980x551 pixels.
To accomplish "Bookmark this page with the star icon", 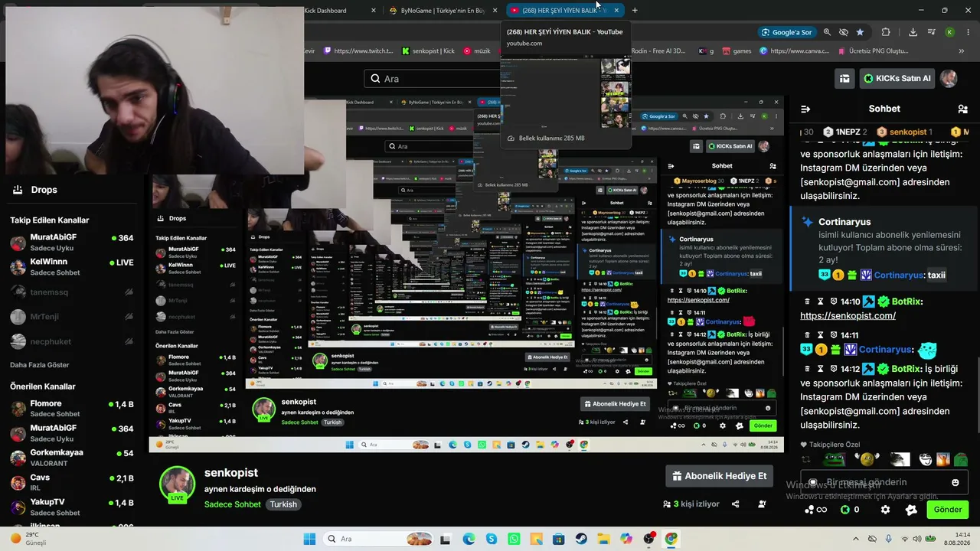I will coord(860,32).
